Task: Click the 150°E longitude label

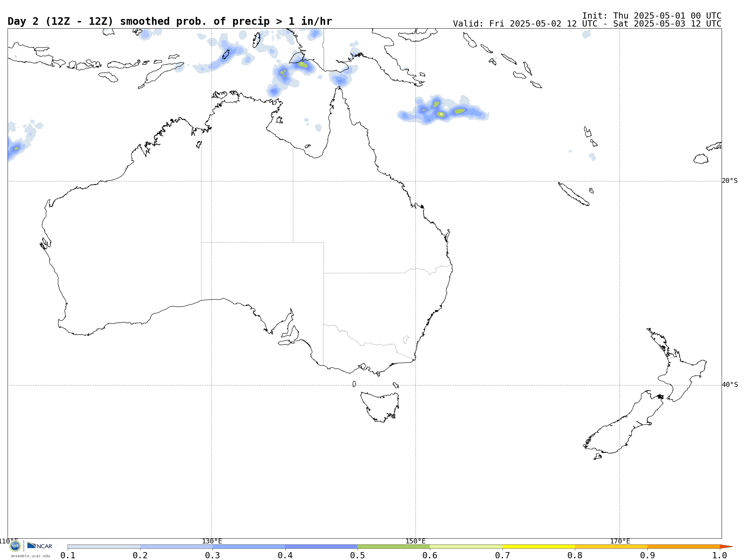Action: [415, 541]
